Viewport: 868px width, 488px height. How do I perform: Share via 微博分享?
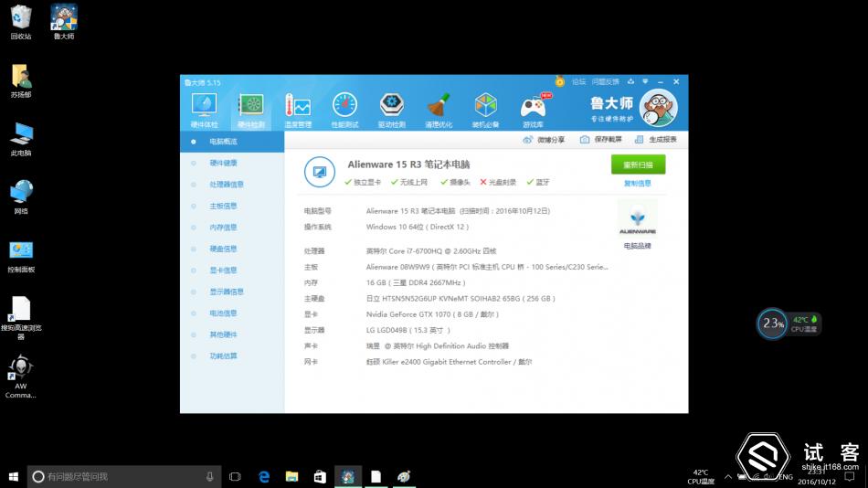pos(544,140)
